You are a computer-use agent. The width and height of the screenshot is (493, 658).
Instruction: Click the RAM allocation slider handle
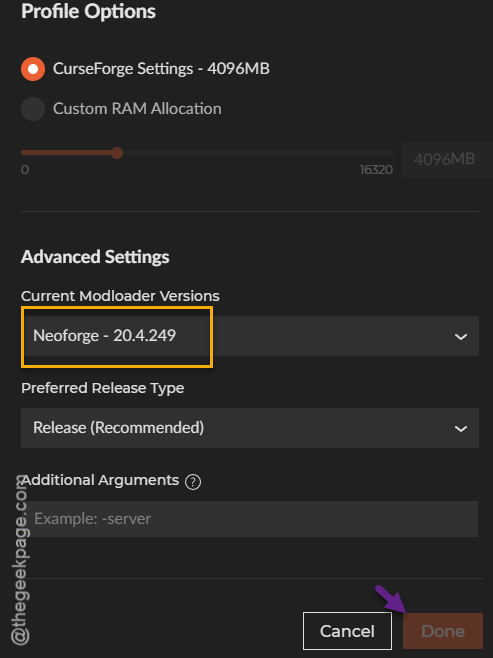pyautogui.click(x=117, y=153)
